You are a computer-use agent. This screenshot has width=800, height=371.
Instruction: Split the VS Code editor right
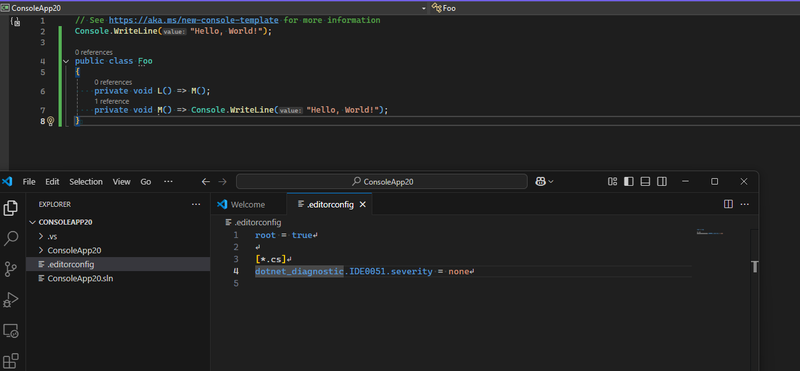729,204
